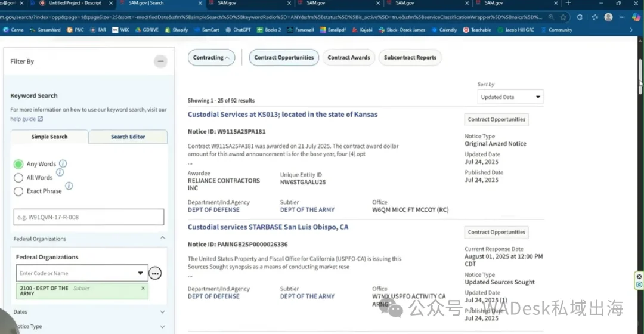Click the info icon beside Exact Phrase
The height and width of the screenshot is (334, 644).
point(69,185)
